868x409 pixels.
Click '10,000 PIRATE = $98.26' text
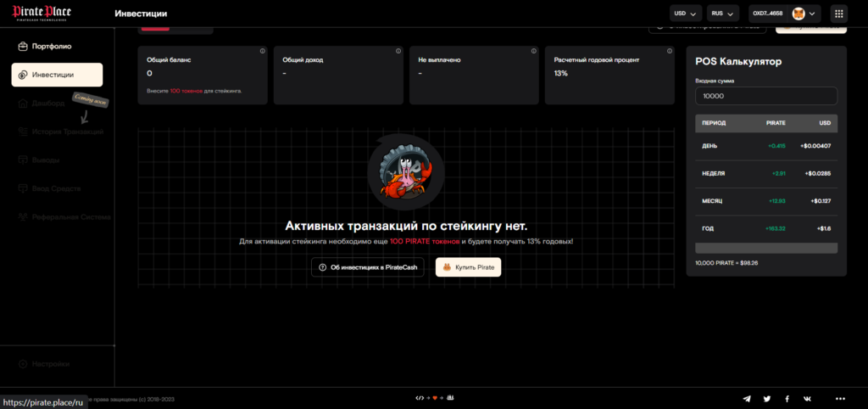pos(726,263)
